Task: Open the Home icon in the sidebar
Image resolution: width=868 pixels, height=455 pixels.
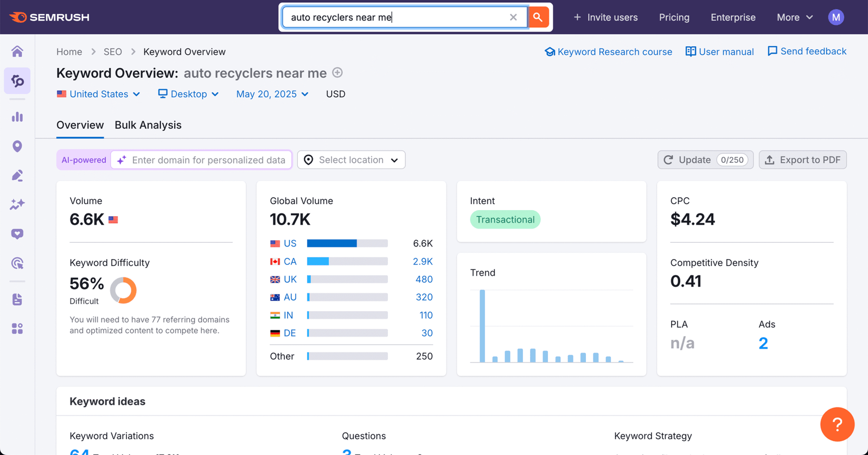Action: click(17, 51)
